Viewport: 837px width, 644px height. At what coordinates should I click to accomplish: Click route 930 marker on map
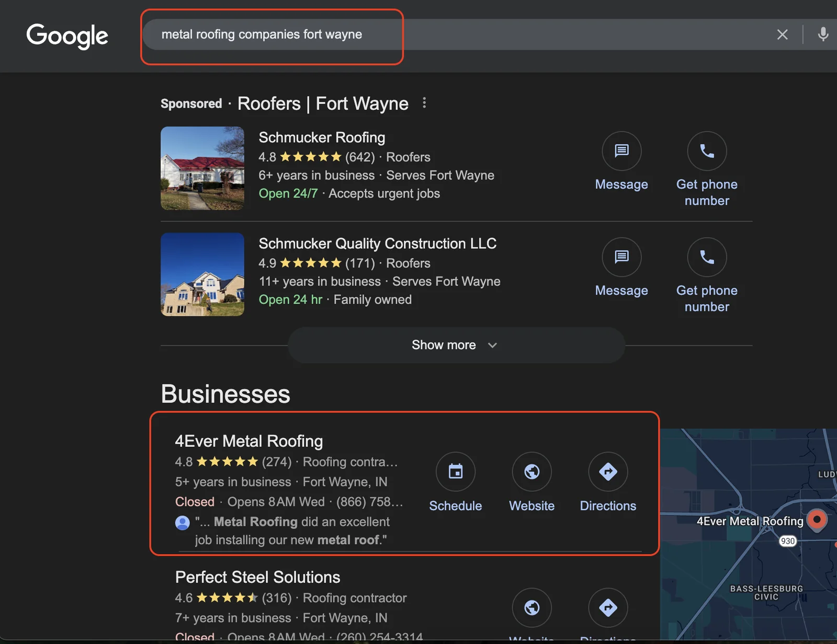point(788,541)
